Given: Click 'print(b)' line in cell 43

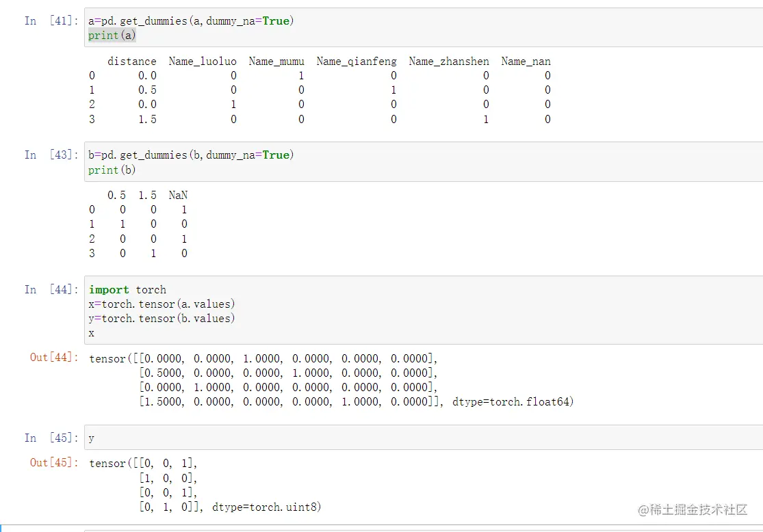Looking at the screenshot, I should coord(112,170).
